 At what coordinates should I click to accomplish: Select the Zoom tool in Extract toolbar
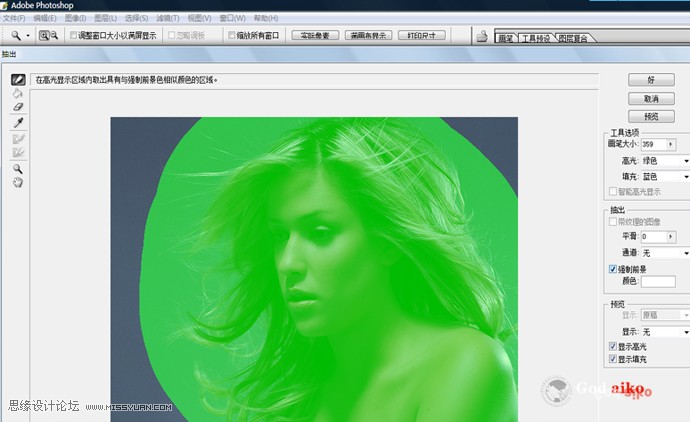tap(18, 169)
